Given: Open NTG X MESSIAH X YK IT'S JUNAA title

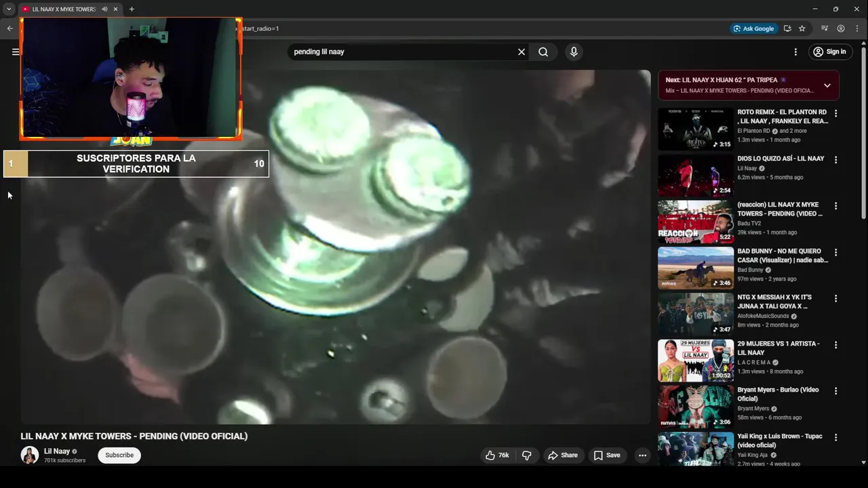Looking at the screenshot, I should (x=774, y=302).
